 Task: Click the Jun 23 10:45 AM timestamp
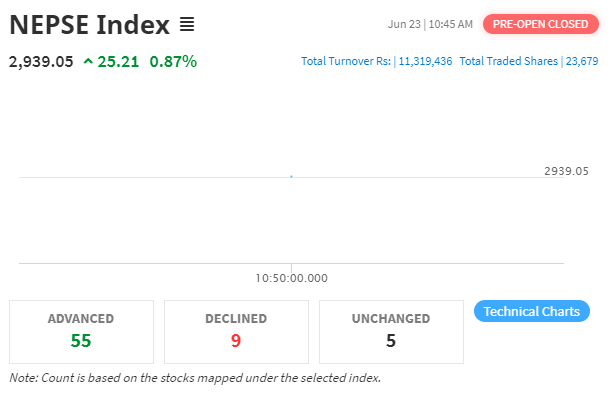430,24
